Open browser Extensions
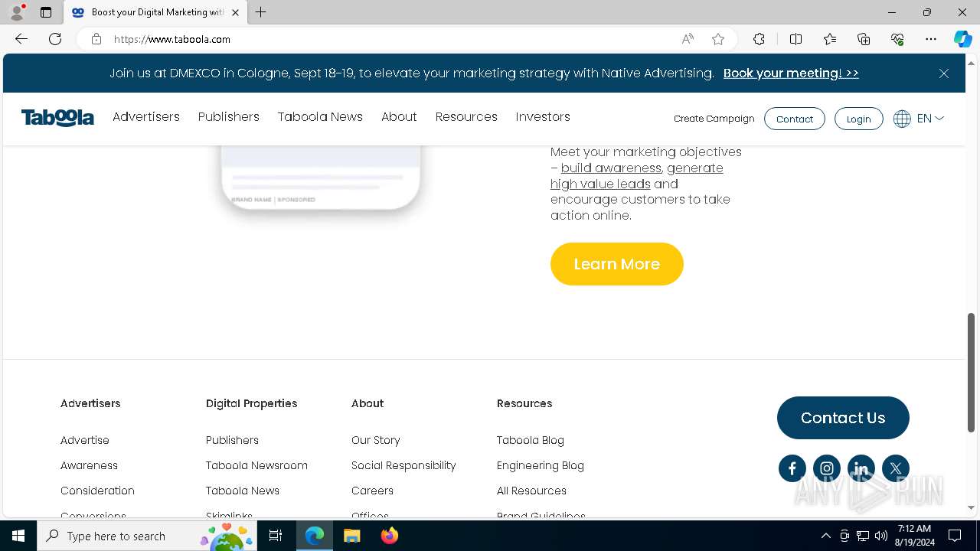The image size is (980, 551). coord(759,39)
